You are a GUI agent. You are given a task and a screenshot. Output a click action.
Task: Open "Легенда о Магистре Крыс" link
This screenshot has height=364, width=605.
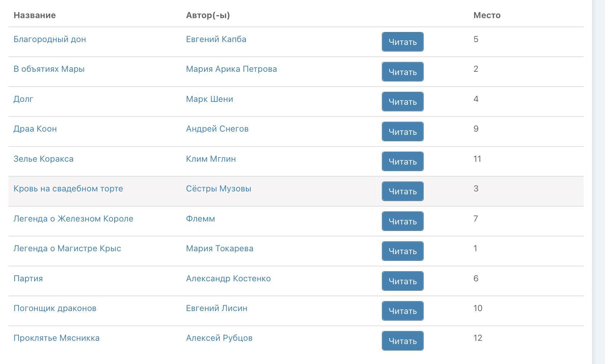pos(67,248)
